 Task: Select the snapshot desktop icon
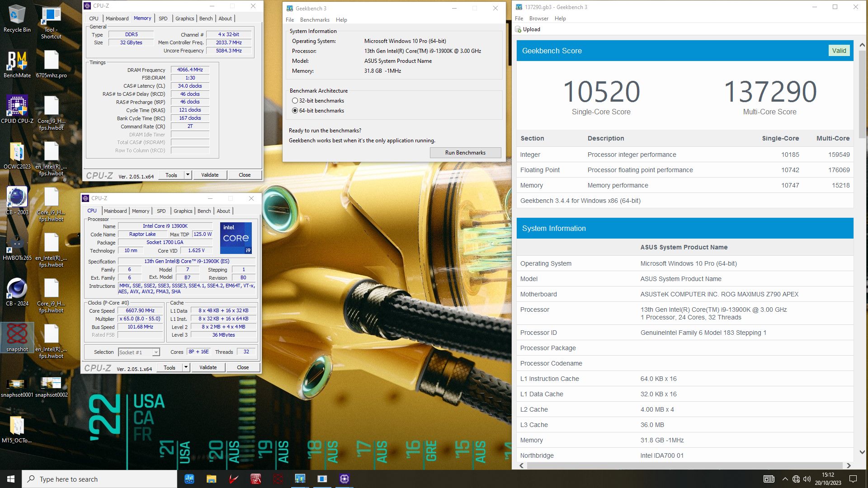(17, 337)
